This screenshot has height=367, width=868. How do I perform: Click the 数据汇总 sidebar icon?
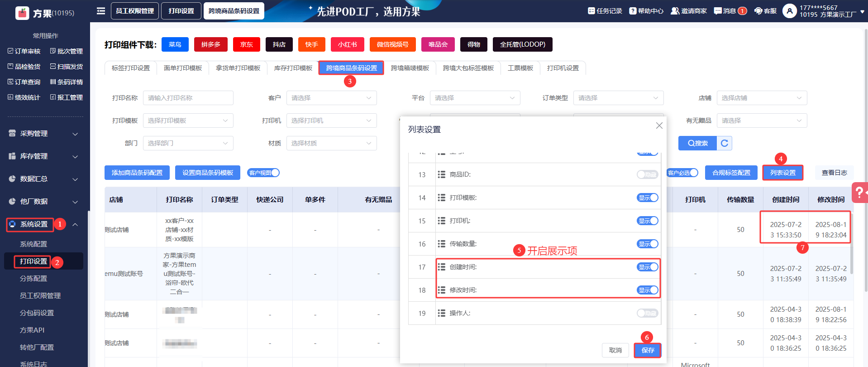(x=12, y=179)
